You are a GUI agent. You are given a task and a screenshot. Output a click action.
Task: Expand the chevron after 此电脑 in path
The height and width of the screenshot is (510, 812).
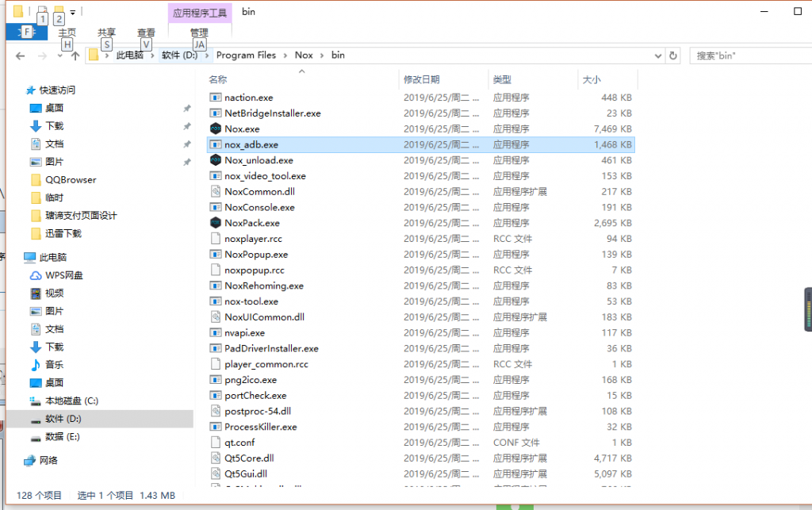[153, 56]
